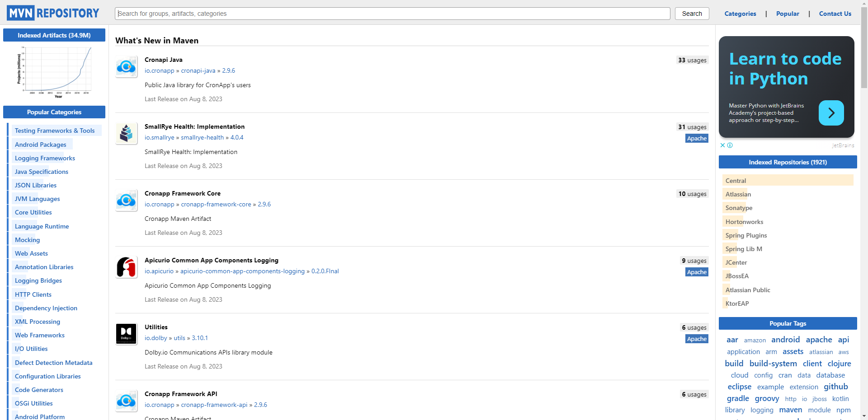Click the JetBrains ad arrow button
The height and width of the screenshot is (420, 868).
[x=831, y=113]
